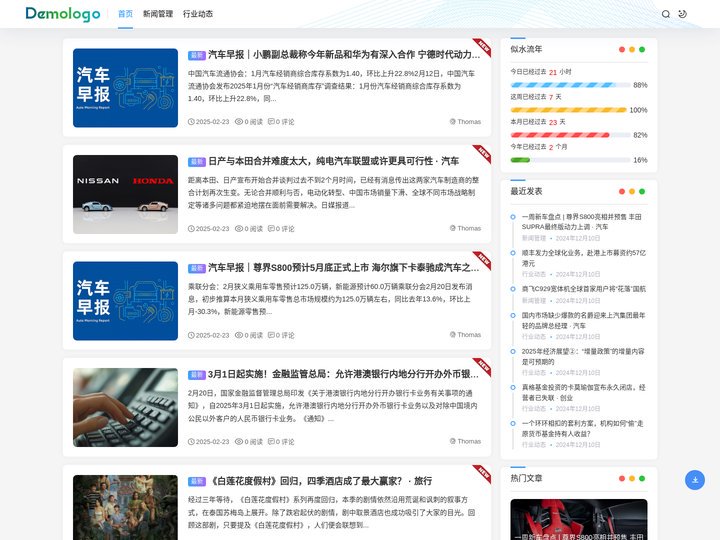This screenshot has height=540, width=720.
Task: Click NEW ribbon on 金融监管总局 card
Action: [483, 366]
